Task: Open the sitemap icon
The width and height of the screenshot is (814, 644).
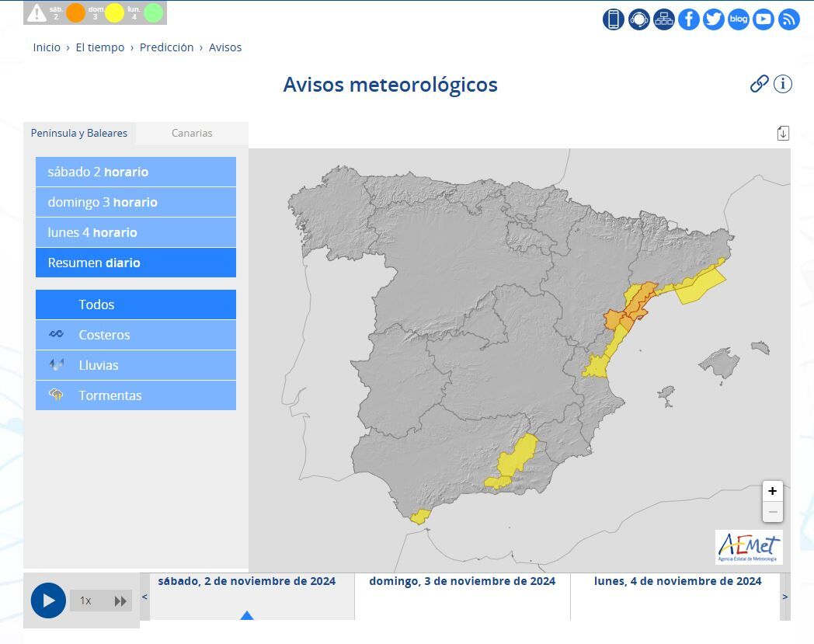Action: tap(664, 19)
